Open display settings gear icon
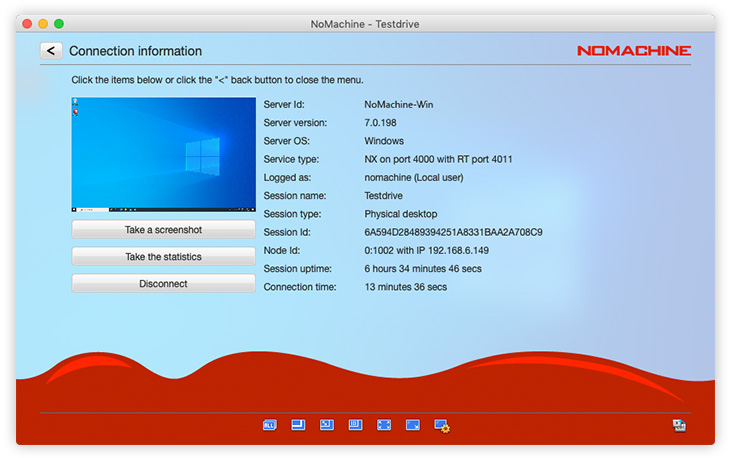The width and height of the screenshot is (730, 458). point(442,426)
